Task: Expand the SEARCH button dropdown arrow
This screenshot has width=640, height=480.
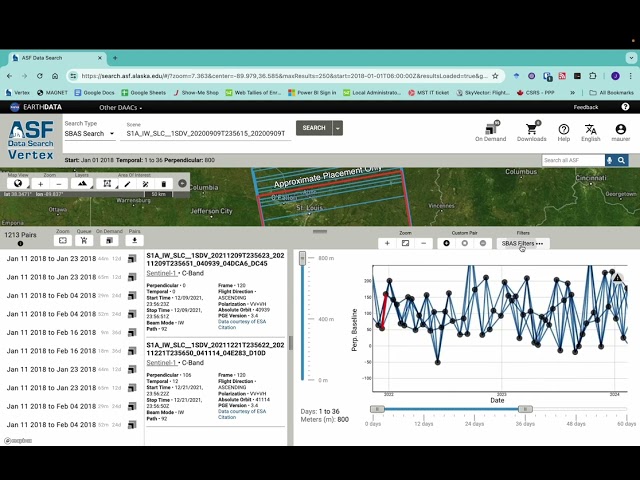Action: (338, 128)
